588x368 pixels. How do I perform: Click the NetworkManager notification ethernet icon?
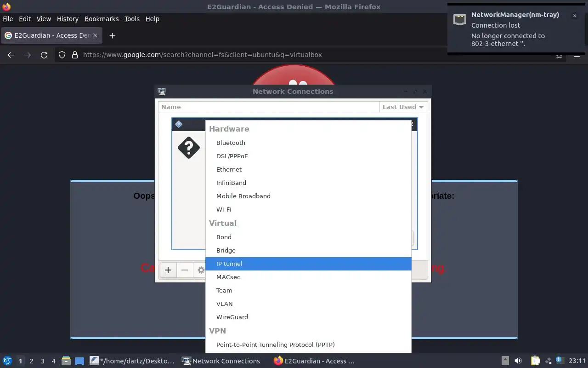point(459,19)
